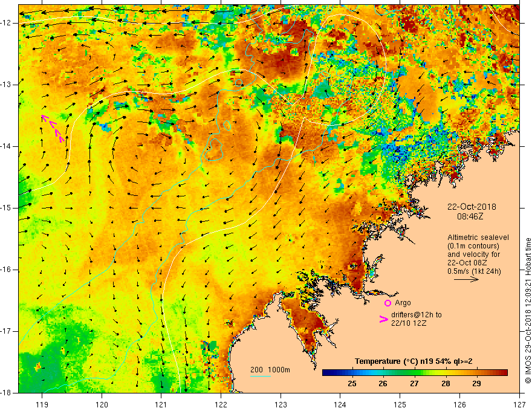Select the '22-Oct-2018' date text

472,207
